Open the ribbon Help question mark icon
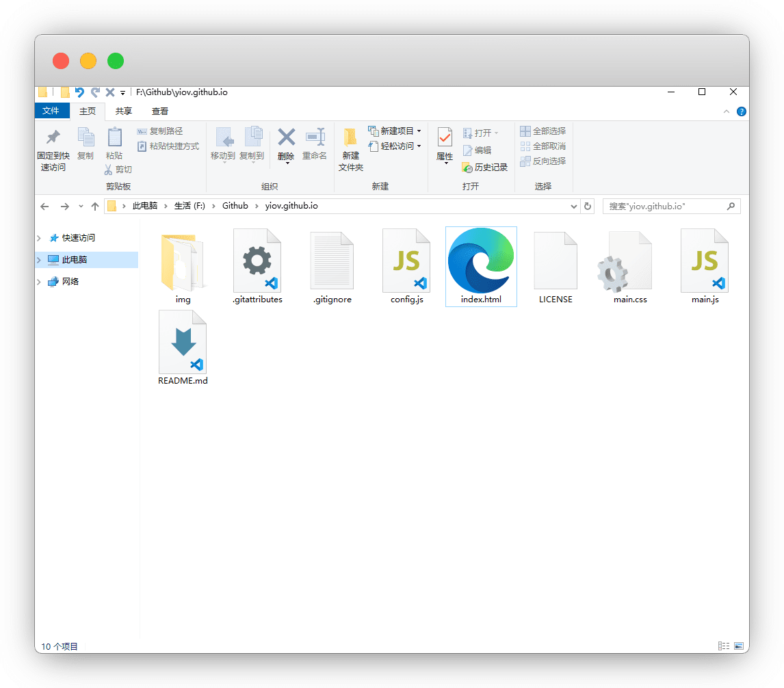 741,111
